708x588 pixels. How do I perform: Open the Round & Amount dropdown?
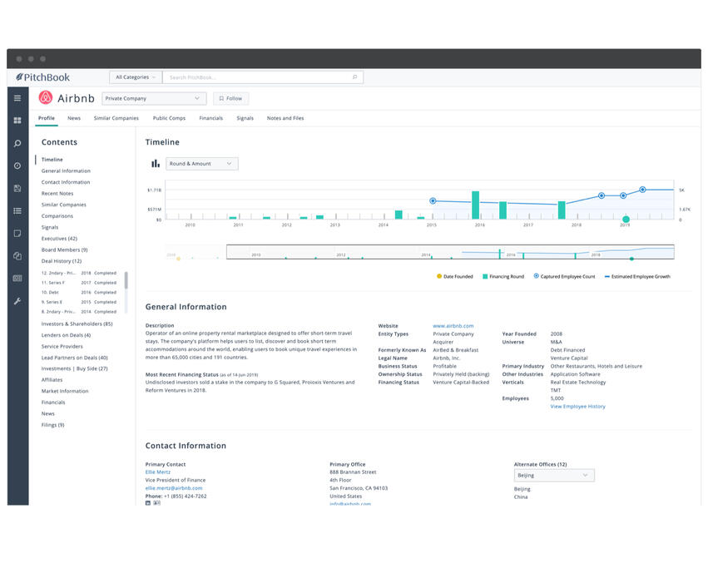click(202, 164)
